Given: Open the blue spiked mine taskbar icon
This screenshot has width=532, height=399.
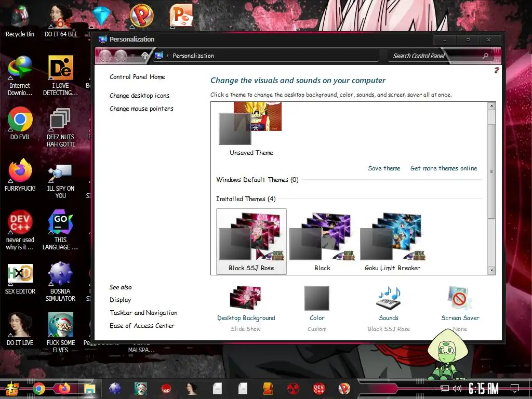Looking at the screenshot, I should pyautogui.click(x=115, y=389).
